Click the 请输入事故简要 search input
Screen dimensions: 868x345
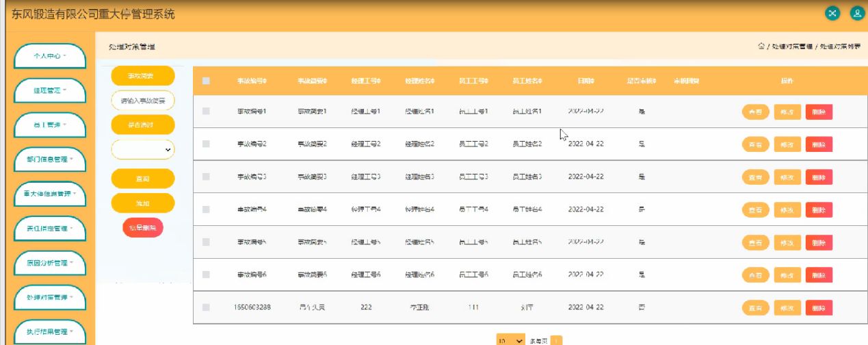coord(143,101)
